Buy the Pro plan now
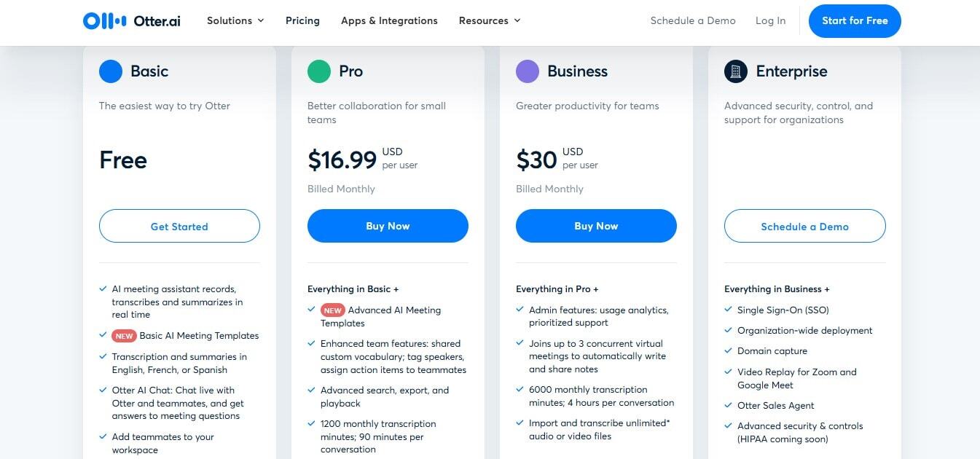 pos(388,226)
